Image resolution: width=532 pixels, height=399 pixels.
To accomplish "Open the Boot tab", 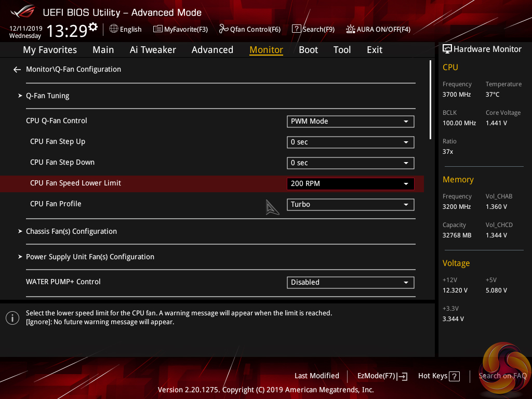I will (x=308, y=50).
